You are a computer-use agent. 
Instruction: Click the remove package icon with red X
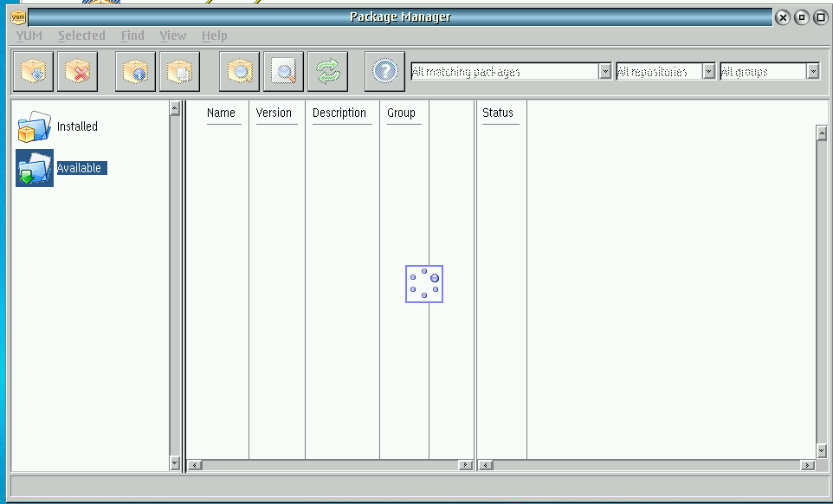coord(78,71)
